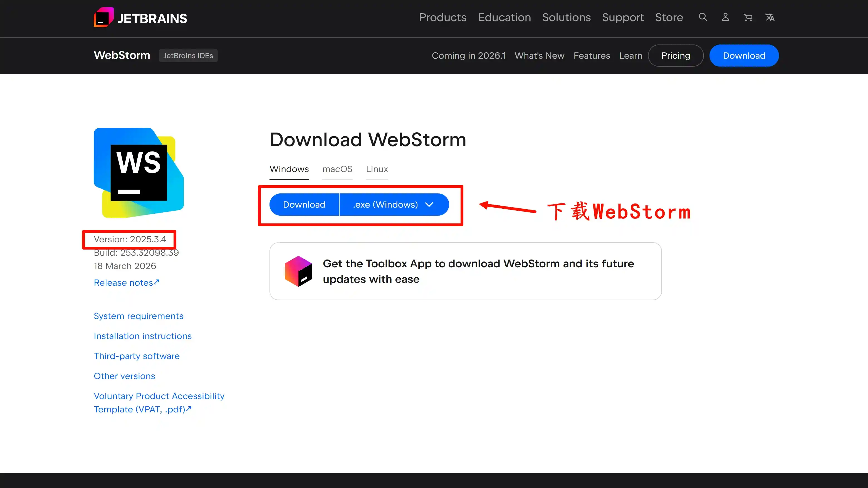Open the user account menu
Viewport: 868px width, 488px height.
point(725,17)
